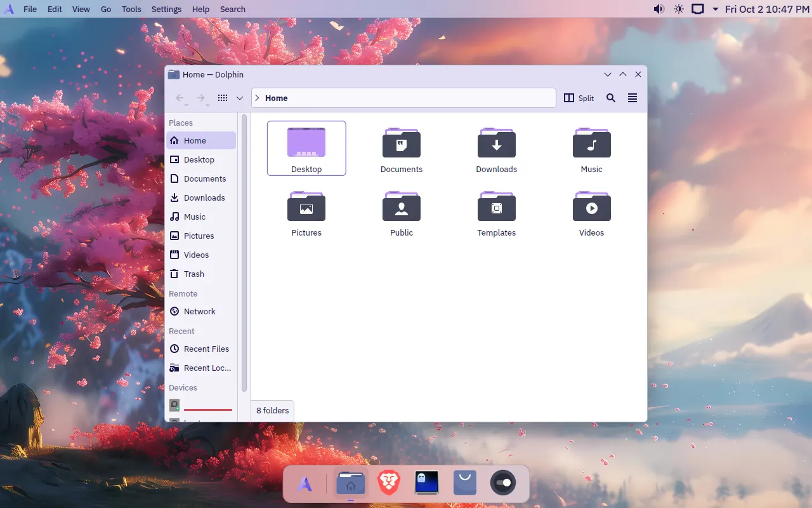This screenshot has width=812, height=508.
Task: Open the Downloads folder icon in file view
Action: point(496,143)
